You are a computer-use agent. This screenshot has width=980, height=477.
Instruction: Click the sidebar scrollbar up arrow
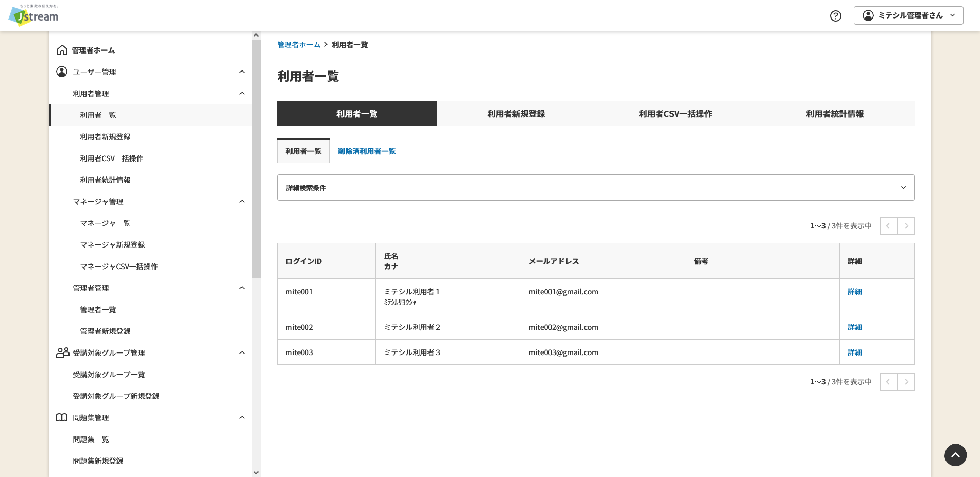256,35
